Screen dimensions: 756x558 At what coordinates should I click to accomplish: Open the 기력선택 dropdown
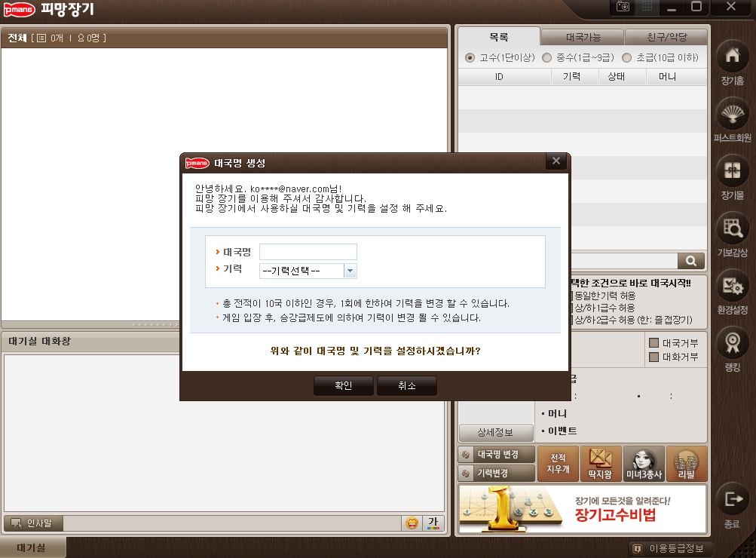coord(308,271)
